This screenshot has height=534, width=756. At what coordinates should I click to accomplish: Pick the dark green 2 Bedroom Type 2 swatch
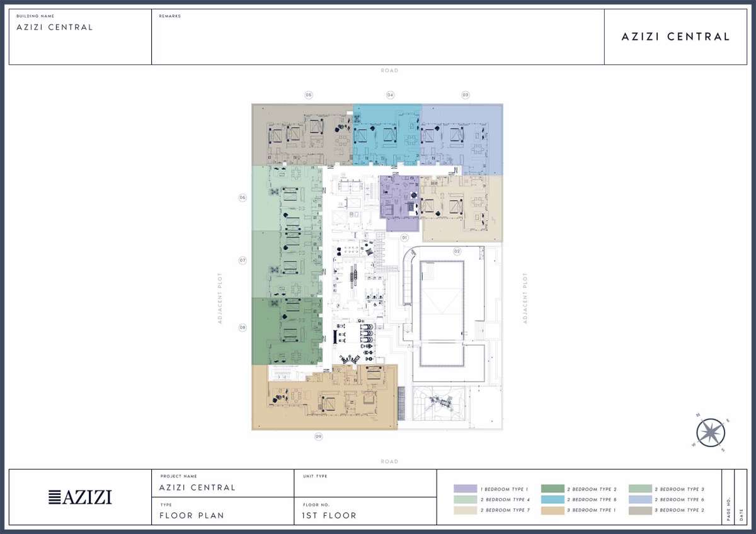(x=553, y=489)
